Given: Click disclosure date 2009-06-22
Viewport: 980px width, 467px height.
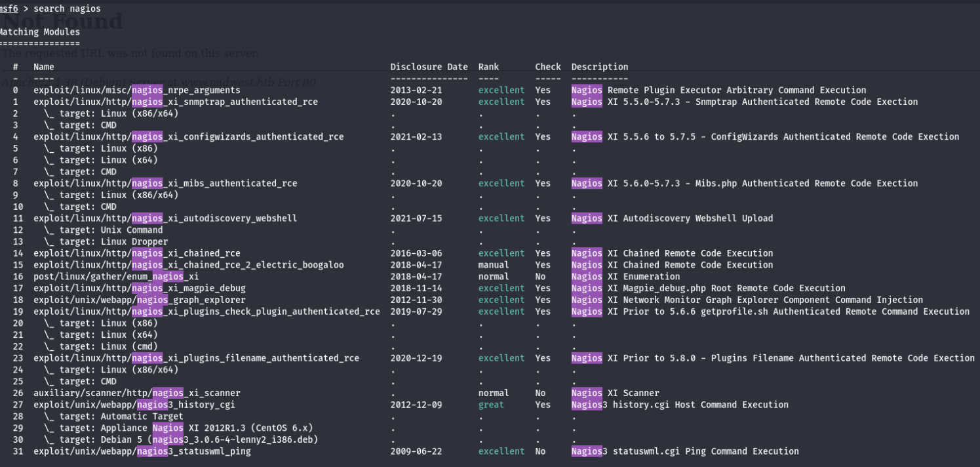Looking at the screenshot, I should (416, 451).
